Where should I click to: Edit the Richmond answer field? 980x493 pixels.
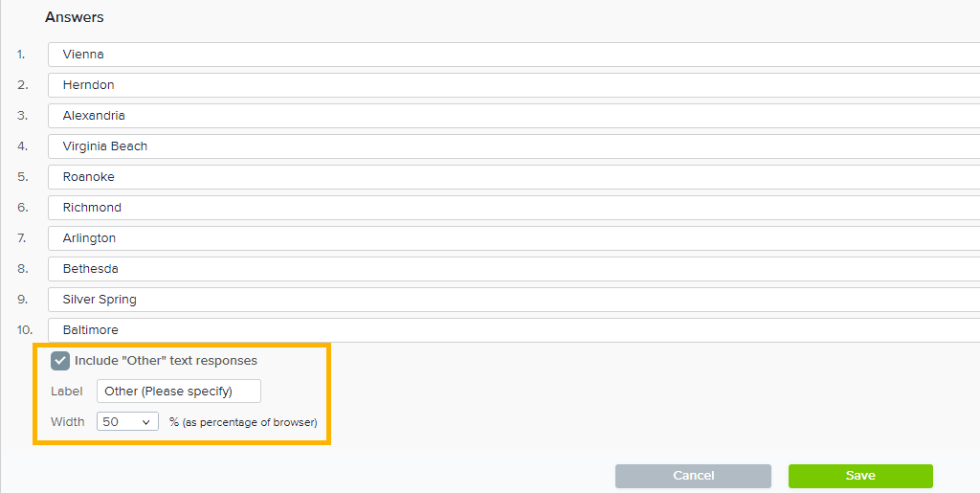(513, 208)
